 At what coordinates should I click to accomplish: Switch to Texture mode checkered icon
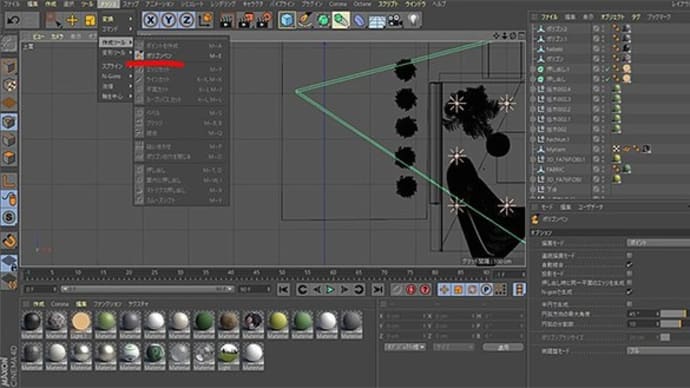click(9, 85)
